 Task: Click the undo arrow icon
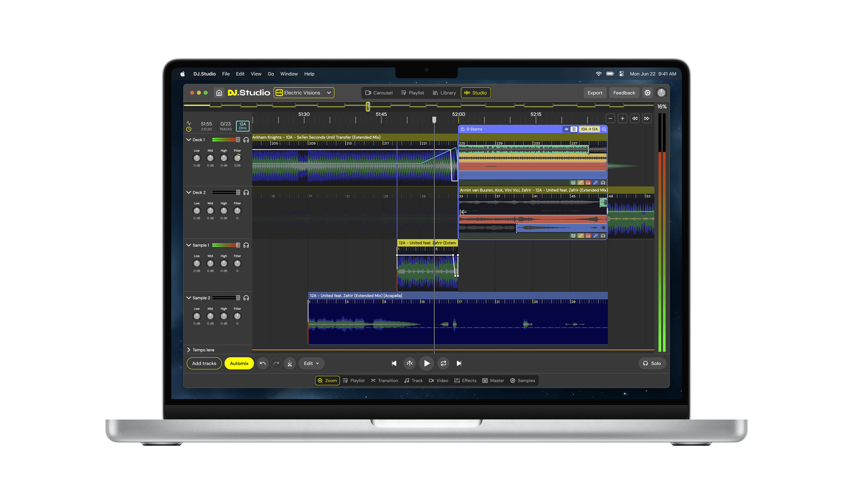262,363
